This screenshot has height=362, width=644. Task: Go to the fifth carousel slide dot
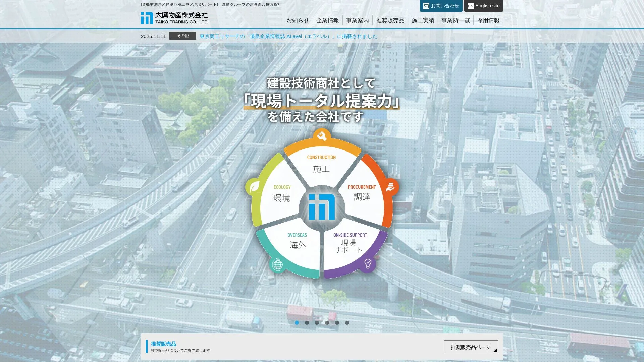337,323
